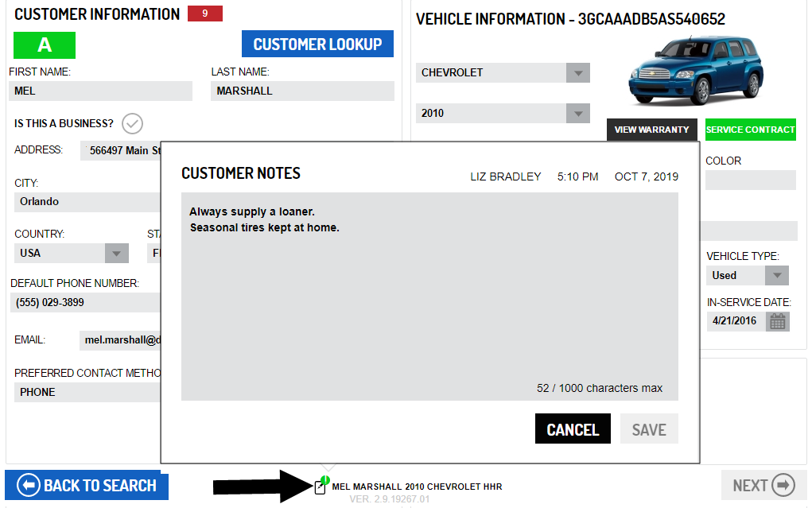Screen dimensions: 812x508
Task: Click the Save button in notes dialog
Action: pos(648,429)
